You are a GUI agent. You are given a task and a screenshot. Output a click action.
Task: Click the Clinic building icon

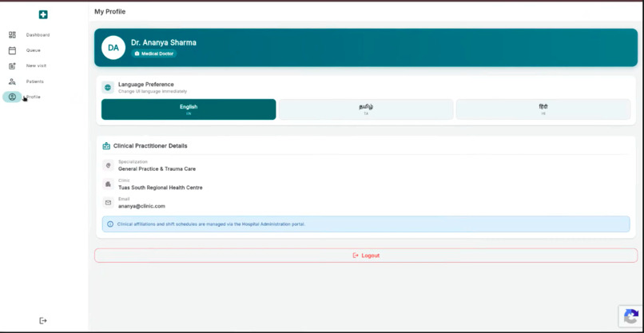pyautogui.click(x=108, y=184)
